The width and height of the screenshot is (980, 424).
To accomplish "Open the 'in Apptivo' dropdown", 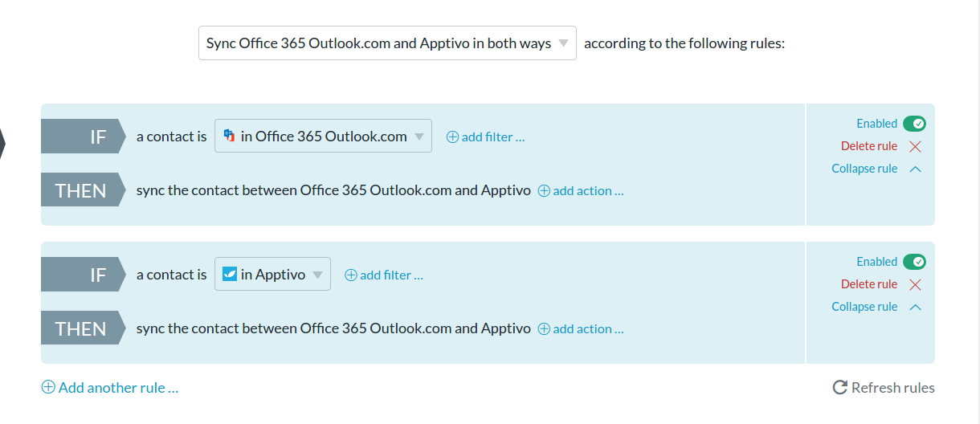I will click(x=272, y=274).
